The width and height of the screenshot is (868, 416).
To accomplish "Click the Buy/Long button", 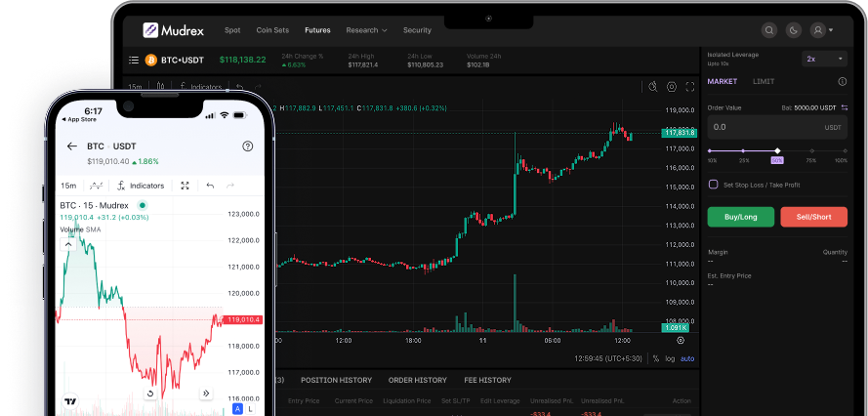I will pos(740,217).
